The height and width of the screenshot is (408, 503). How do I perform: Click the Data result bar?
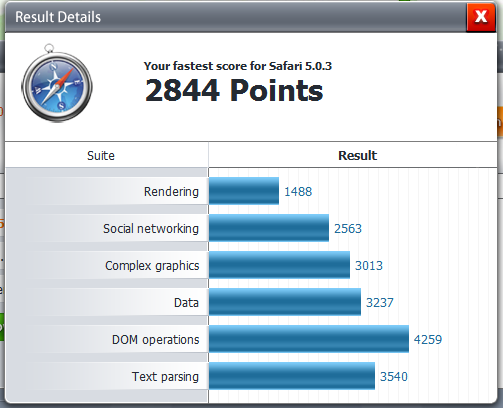click(x=285, y=302)
